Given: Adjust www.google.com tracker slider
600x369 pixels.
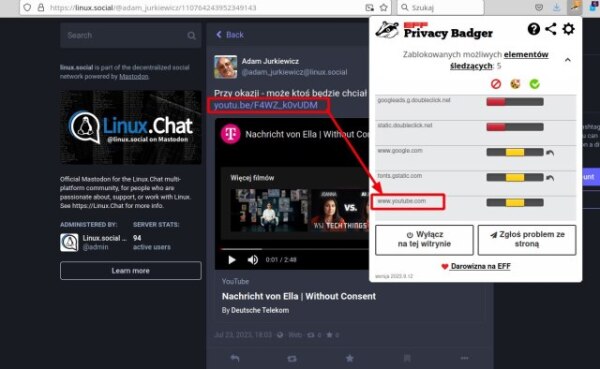Looking at the screenshot, I should 515,152.
